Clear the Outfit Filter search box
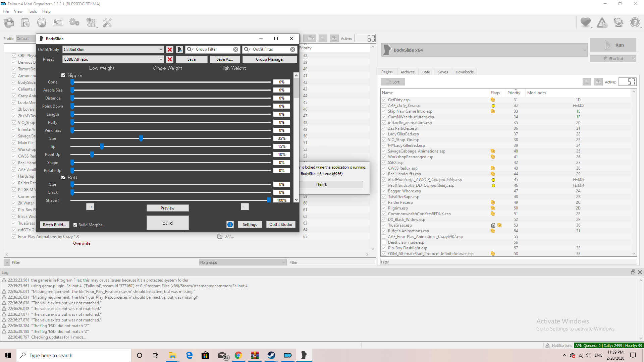Viewport: 644px width, 362px height. (293, 49)
